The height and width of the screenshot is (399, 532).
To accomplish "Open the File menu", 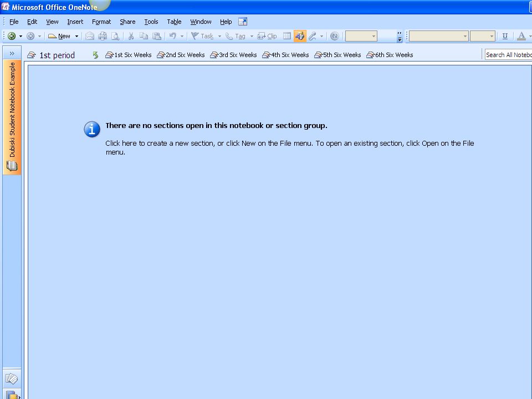I will tap(14, 22).
